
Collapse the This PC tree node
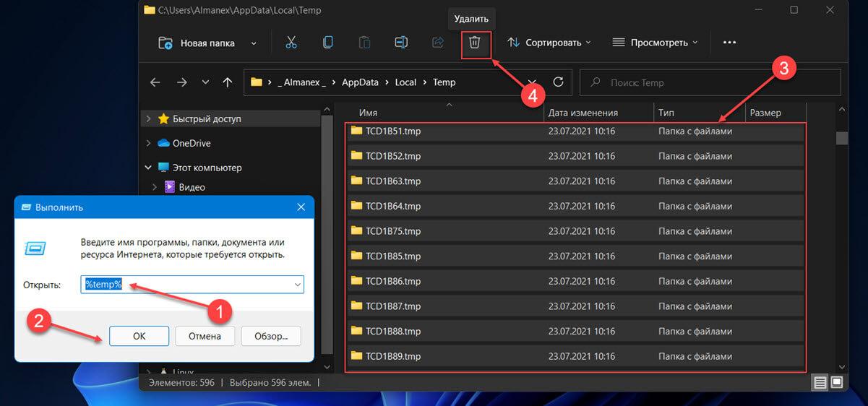[x=148, y=168]
